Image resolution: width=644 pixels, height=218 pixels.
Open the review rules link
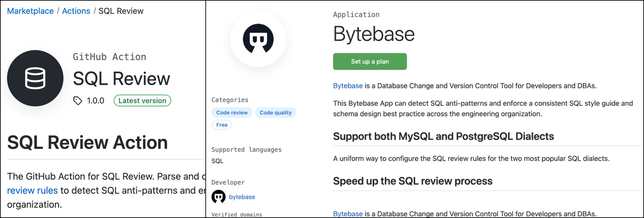(x=33, y=191)
